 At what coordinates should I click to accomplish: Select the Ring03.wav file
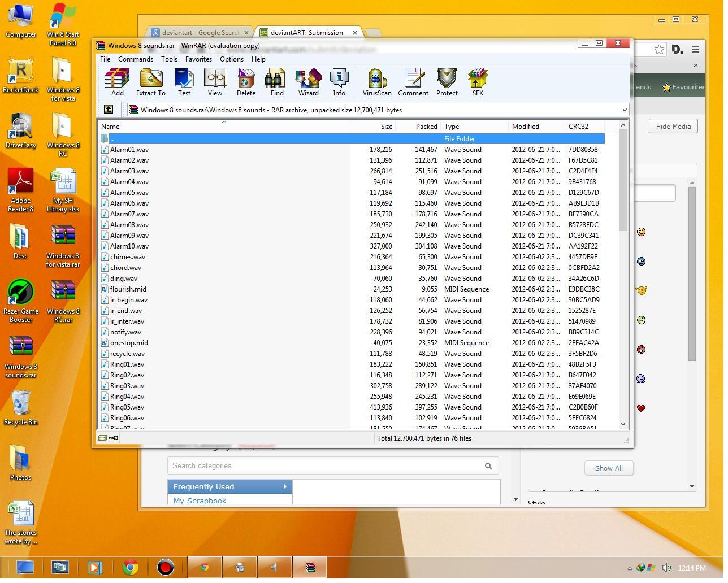(x=352, y=386)
